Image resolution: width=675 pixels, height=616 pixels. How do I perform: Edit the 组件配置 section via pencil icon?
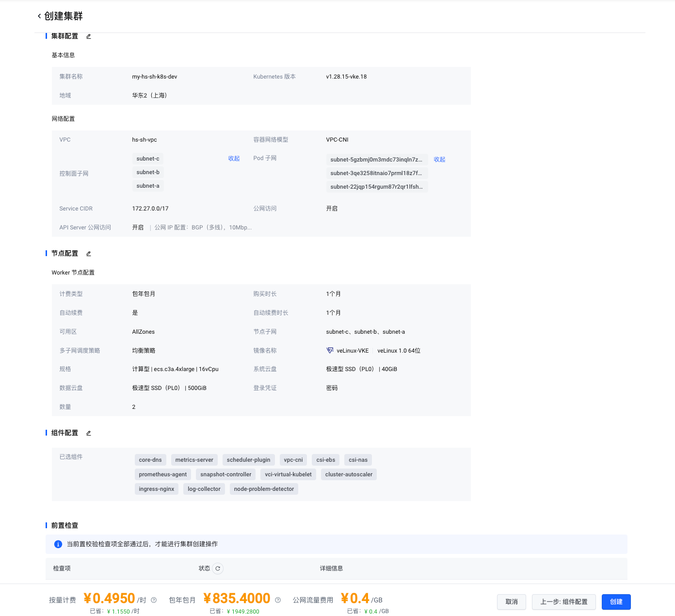[x=89, y=433]
